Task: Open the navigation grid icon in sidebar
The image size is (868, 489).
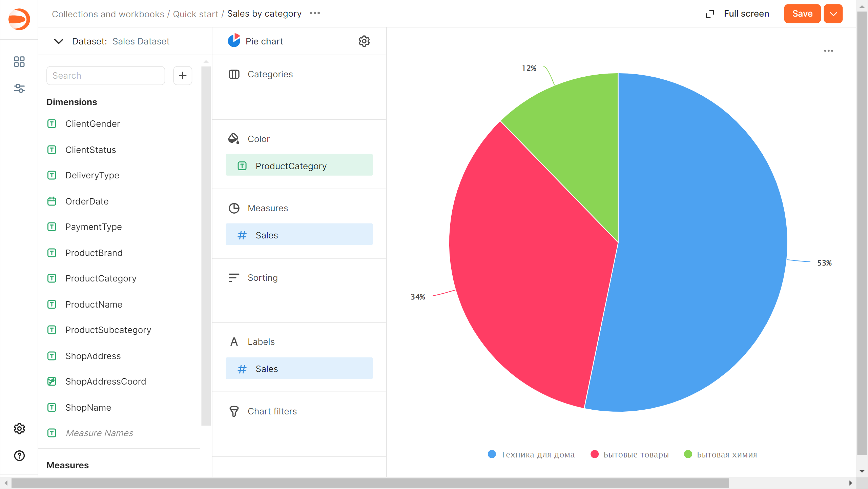Action: click(19, 62)
